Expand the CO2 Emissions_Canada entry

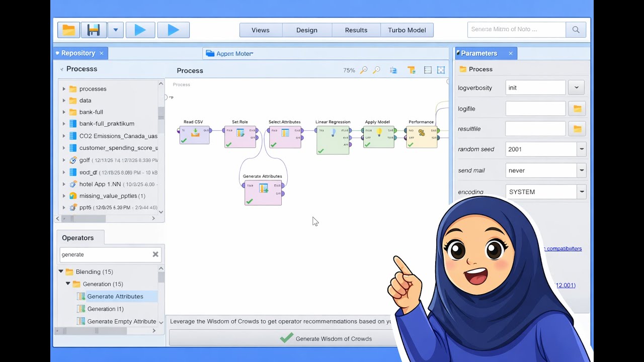(64, 136)
